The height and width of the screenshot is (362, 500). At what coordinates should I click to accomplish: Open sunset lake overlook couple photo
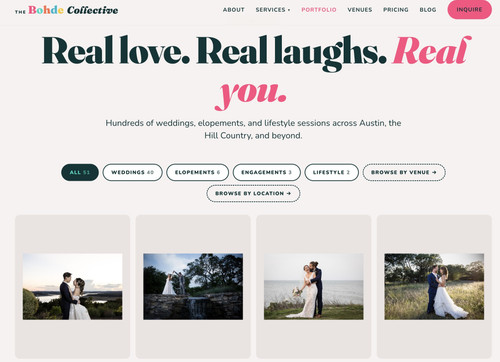click(x=72, y=287)
